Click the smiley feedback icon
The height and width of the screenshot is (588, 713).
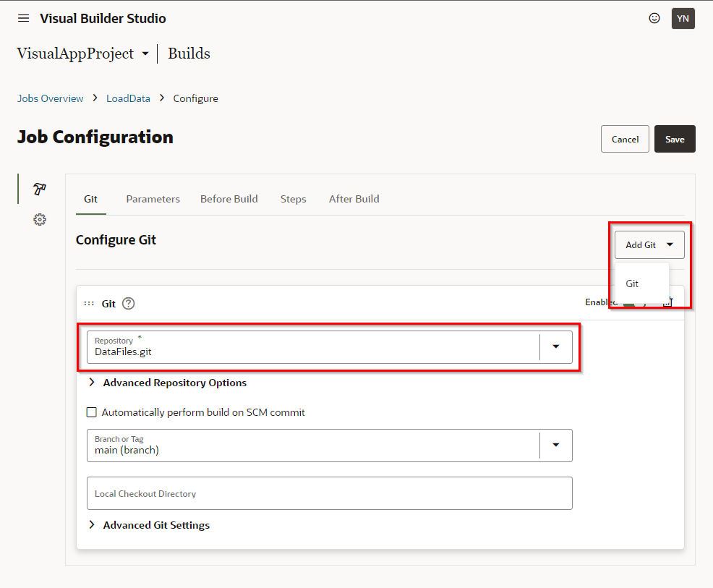tap(654, 19)
